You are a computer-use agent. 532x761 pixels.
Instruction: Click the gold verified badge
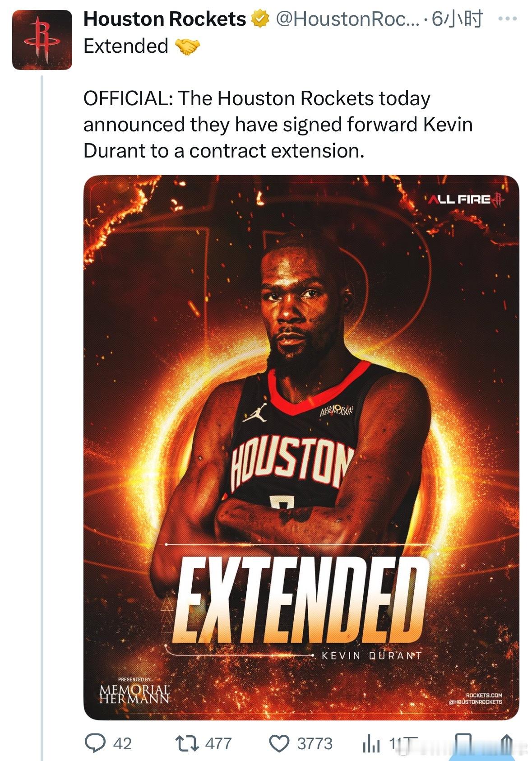coord(260,19)
